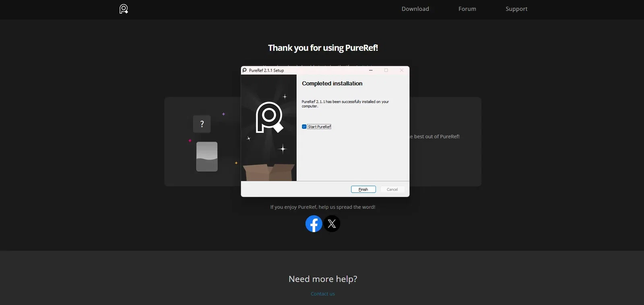Click the question mark card icon
The height and width of the screenshot is (305, 644).
pyautogui.click(x=202, y=124)
